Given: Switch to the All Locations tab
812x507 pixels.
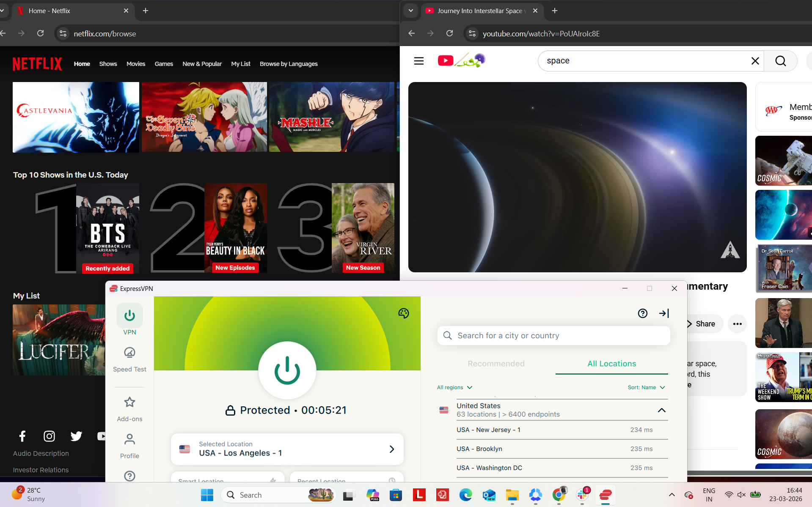Looking at the screenshot, I should click(611, 363).
